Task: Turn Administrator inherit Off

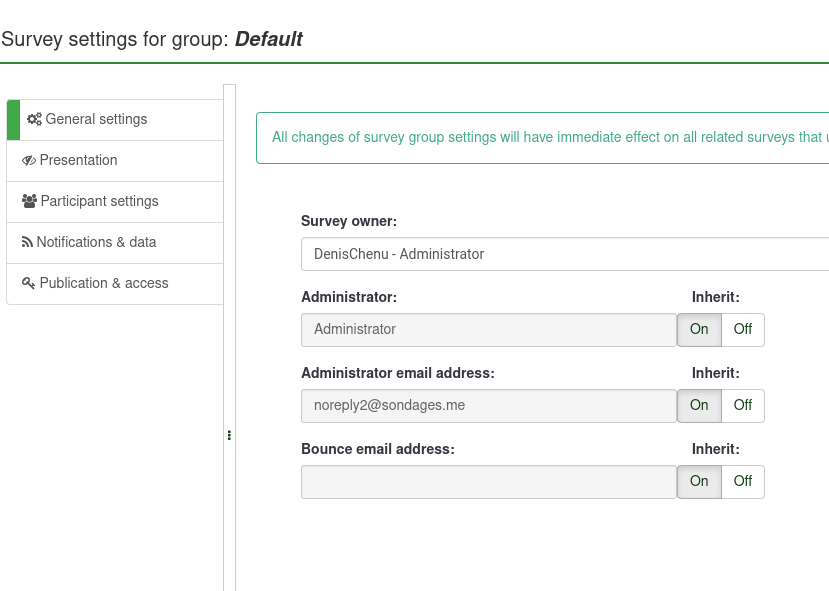Action: pos(742,330)
